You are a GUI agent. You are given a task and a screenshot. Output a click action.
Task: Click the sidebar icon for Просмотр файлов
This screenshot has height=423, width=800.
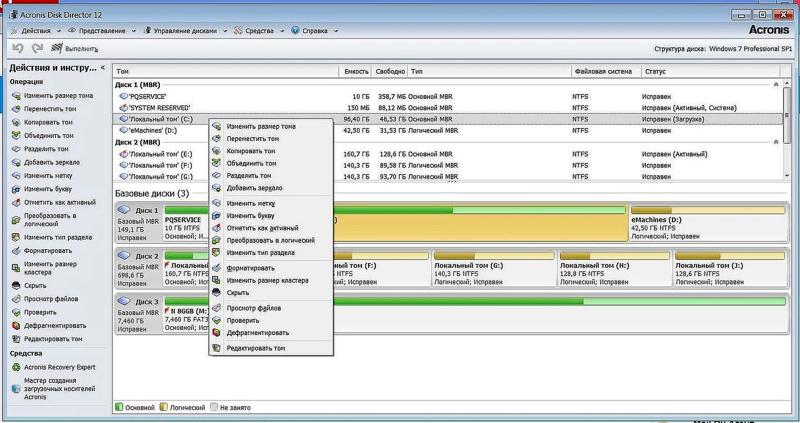(16, 299)
